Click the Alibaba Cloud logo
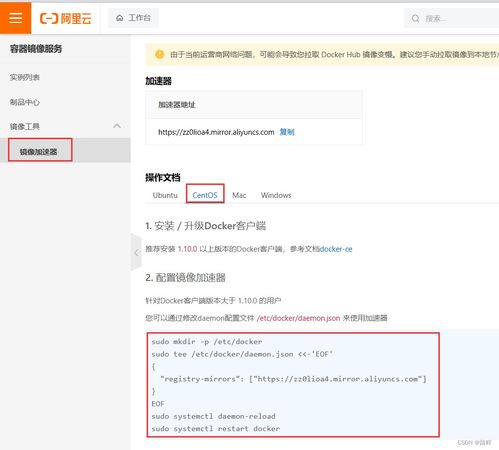 (66, 18)
